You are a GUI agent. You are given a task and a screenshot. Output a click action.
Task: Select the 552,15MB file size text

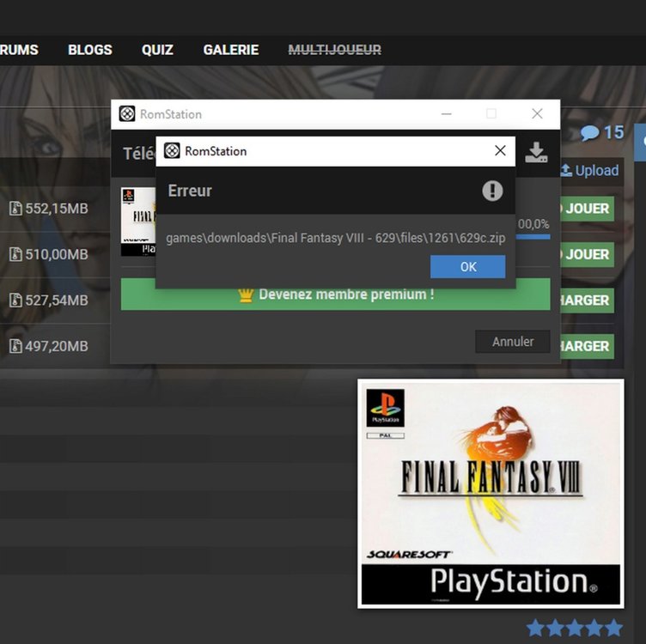(x=57, y=209)
